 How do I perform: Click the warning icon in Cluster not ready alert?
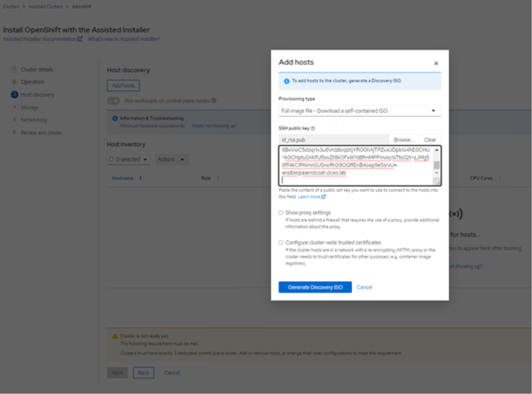pyautogui.click(x=115, y=336)
